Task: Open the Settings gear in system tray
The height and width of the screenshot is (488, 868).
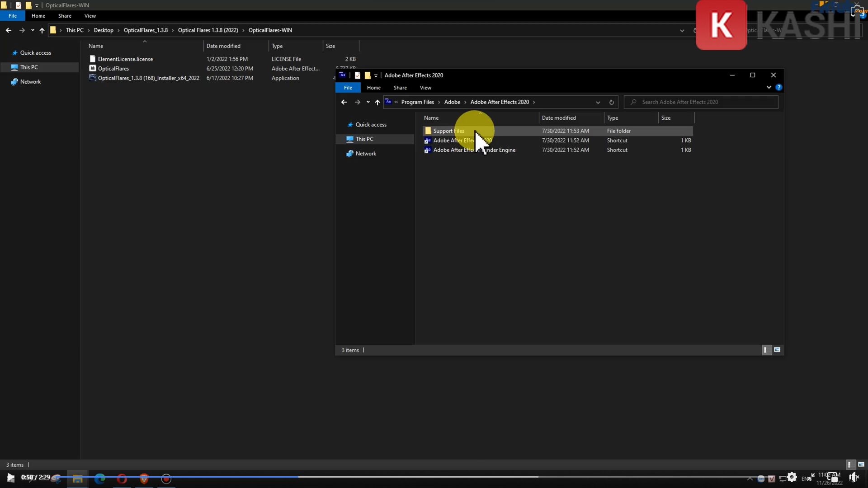Action: tap(793, 477)
